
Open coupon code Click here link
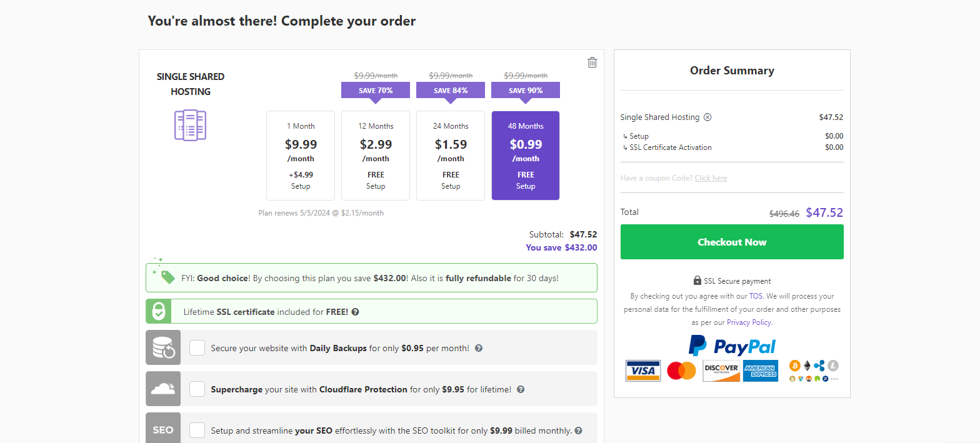point(711,178)
